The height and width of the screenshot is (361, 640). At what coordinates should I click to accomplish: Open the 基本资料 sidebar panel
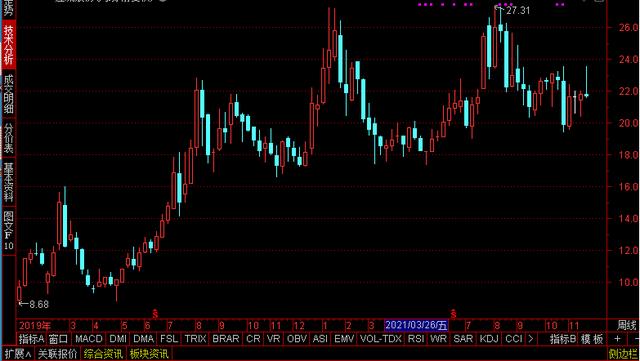[x=8, y=182]
